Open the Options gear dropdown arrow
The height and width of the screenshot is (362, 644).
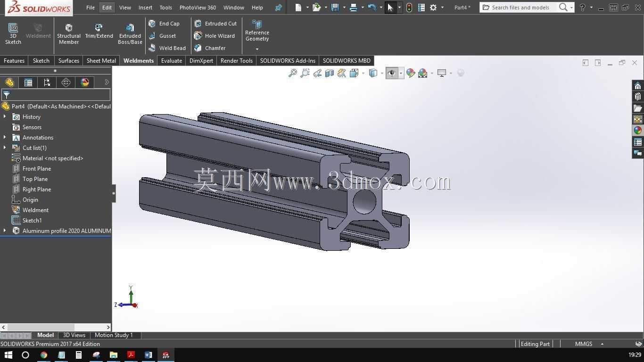pos(442,8)
